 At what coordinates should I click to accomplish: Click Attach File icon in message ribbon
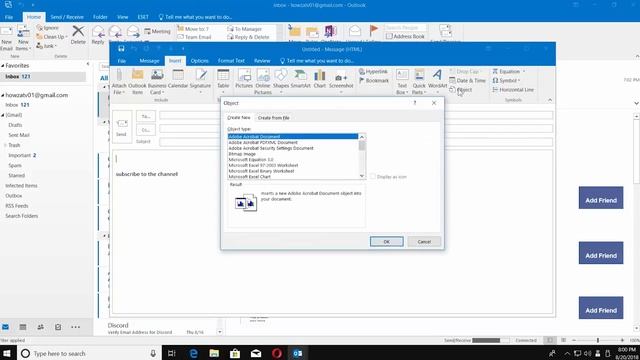click(119, 82)
